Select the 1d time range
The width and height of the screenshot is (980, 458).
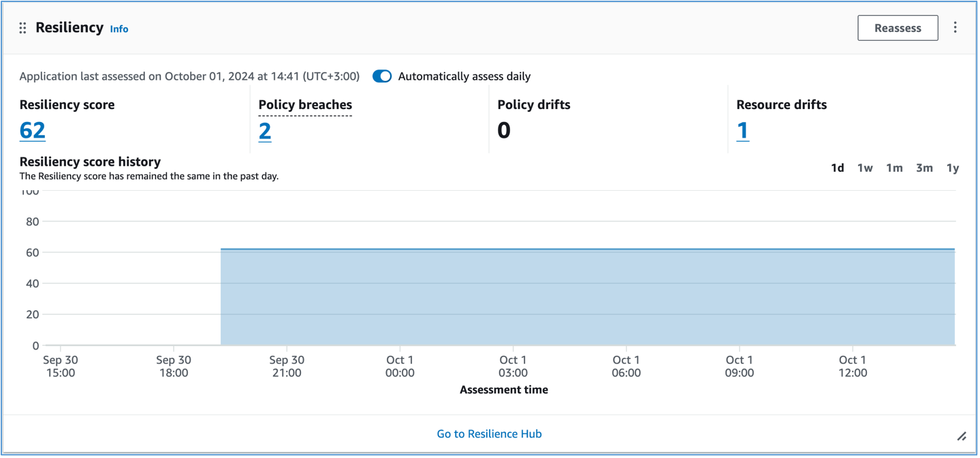pyautogui.click(x=837, y=167)
